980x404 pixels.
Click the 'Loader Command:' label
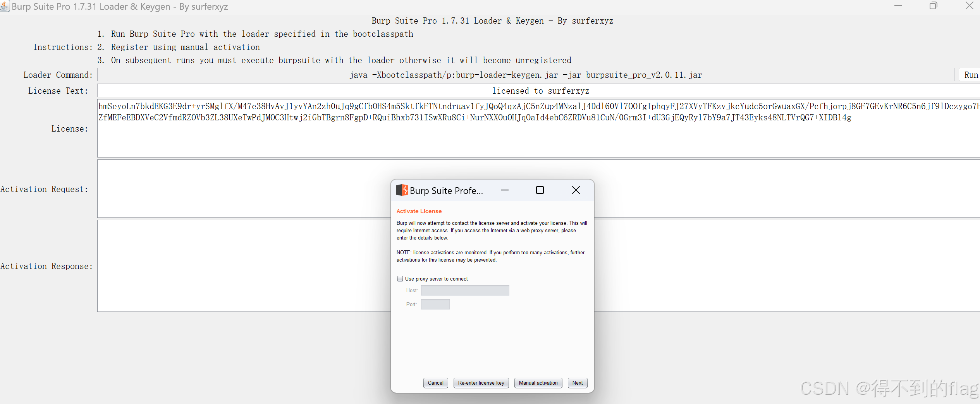click(x=58, y=75)
